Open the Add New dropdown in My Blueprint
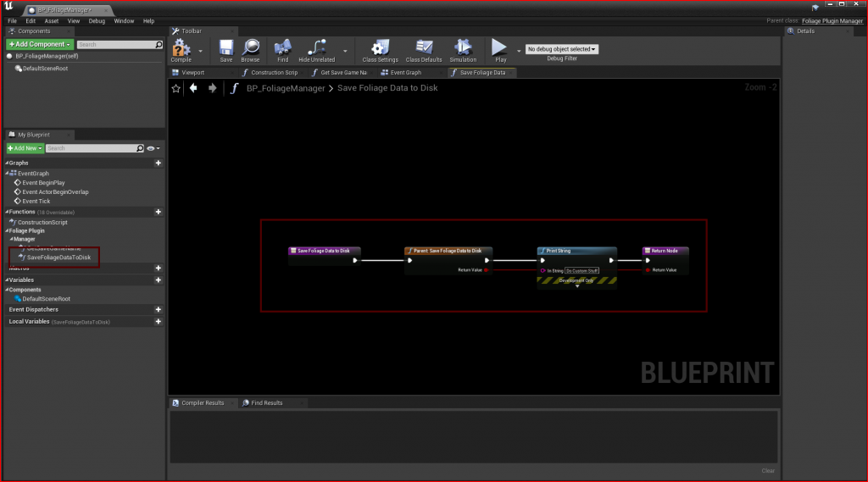Image resolution: width=868 pixels, height=482 pixels. pyautogui.click(x=25, y=148)
